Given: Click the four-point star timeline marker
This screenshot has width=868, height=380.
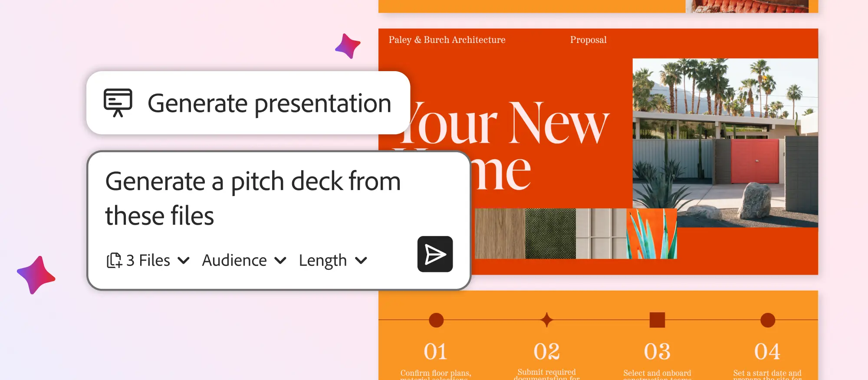Looking at the screenshot, I should (547, 320).
